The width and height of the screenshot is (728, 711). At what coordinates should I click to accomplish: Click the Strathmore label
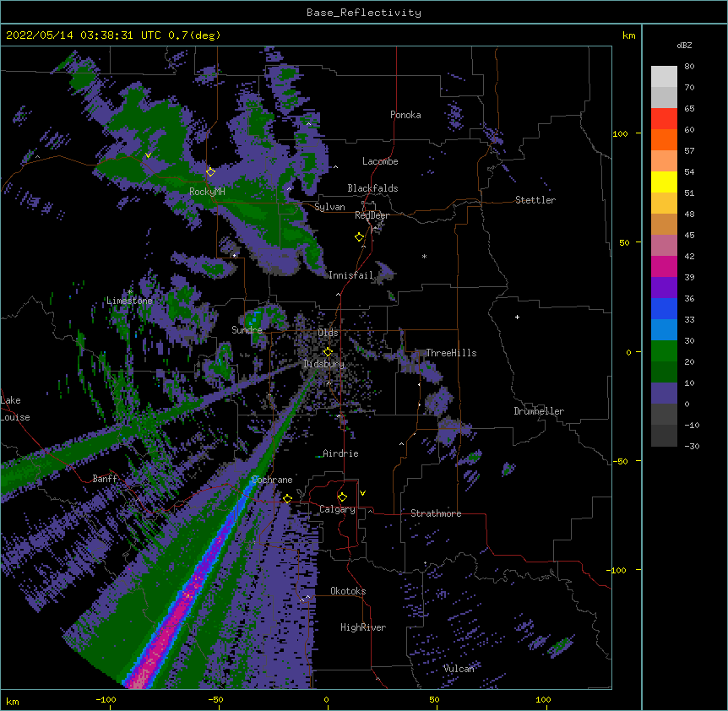coord(436,513)
